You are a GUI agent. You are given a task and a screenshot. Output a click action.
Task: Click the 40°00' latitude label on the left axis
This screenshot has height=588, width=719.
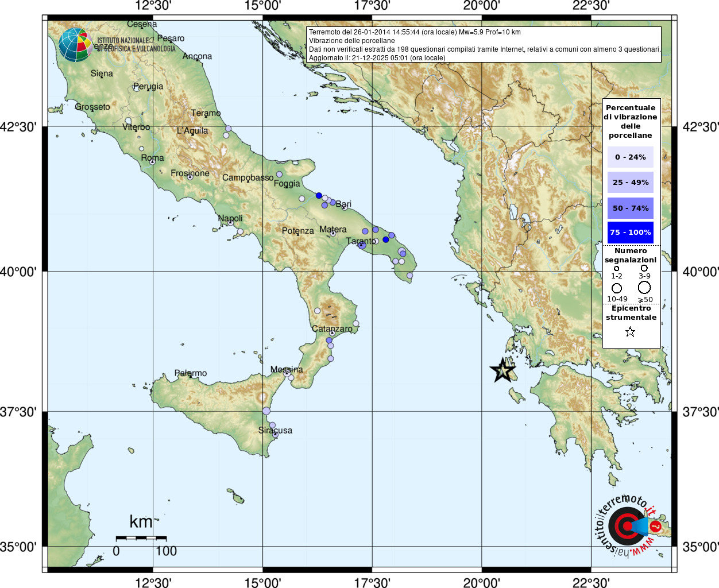(x=18, y=271)
